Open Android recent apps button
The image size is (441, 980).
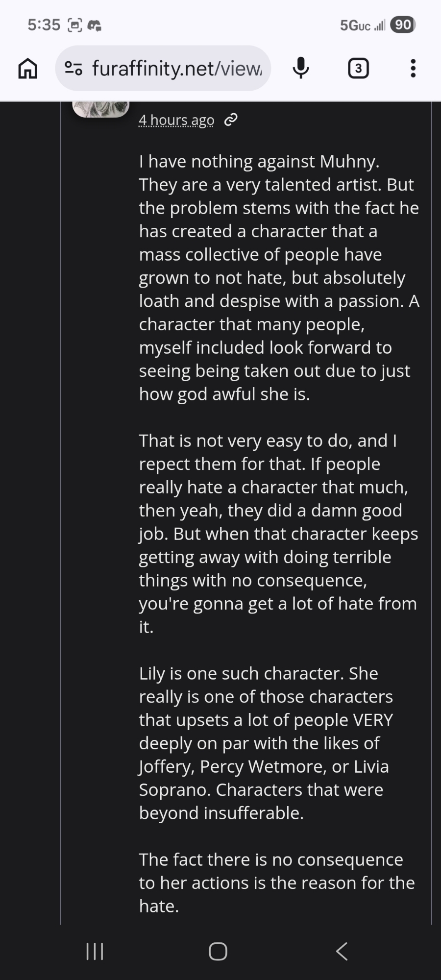click(95, 952)
